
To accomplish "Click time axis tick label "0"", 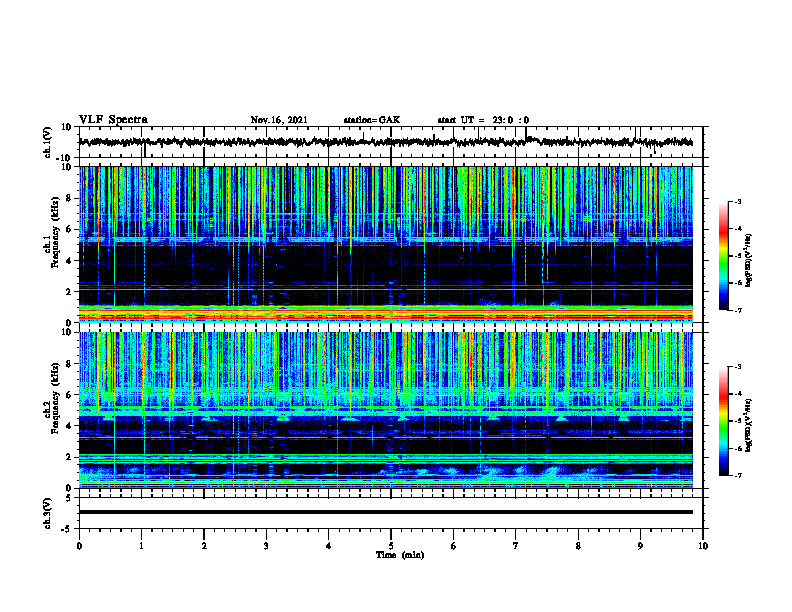I will [79, 546].
